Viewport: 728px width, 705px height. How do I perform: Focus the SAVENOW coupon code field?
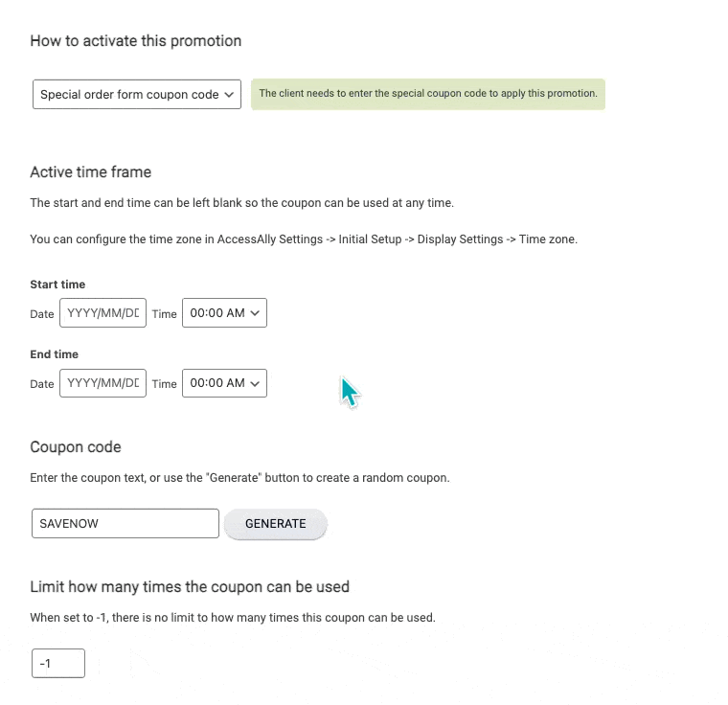[x=125, y=524]
